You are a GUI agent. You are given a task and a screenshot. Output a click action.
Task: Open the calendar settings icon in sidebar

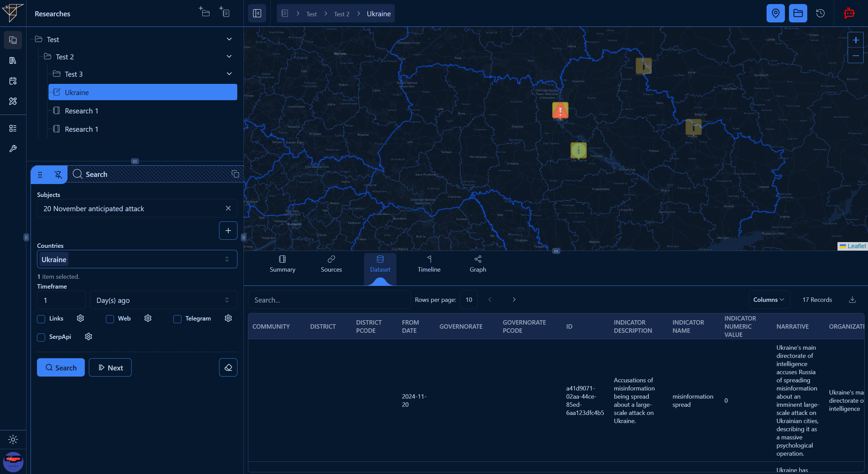(13, 81)
